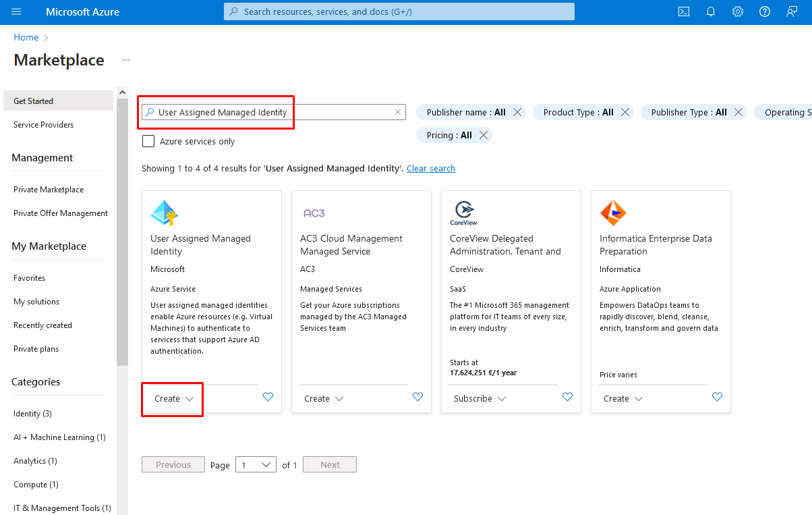Favorite the User Assigned Managed Identity offer
This screenshot has height=515, width=812.
pos(268,397)
